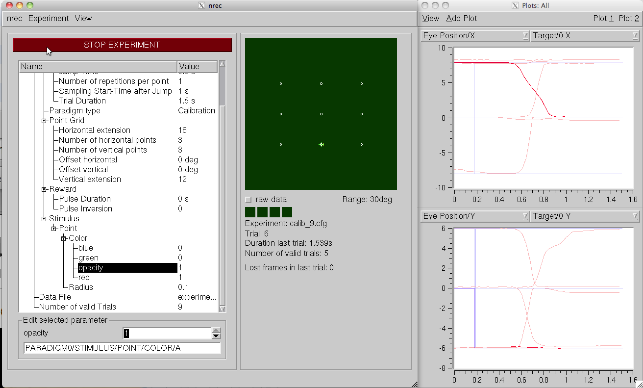Screen dimensions: 643x388
Task: Collapse the Color tree node
Action: pos(64,238)
